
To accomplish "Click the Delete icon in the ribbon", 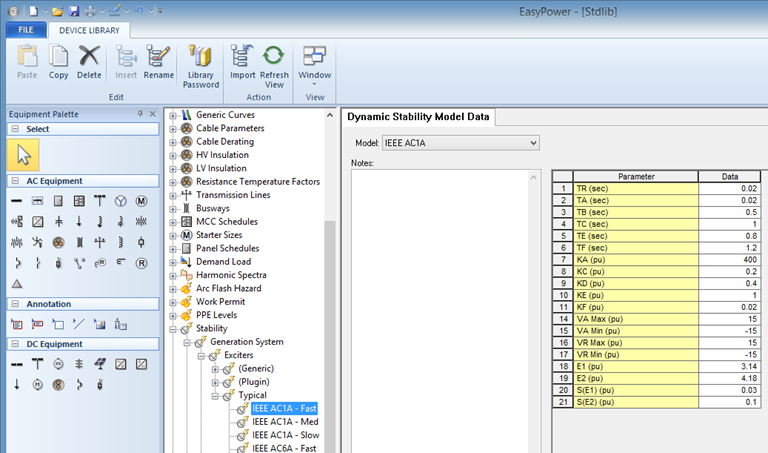I will tap(89, 56).
